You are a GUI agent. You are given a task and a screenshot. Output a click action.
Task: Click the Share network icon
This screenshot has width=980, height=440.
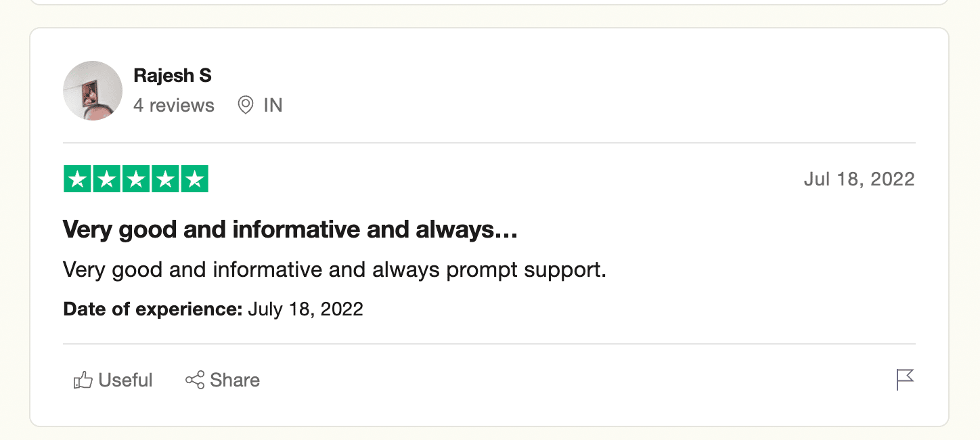coord(195,380)
